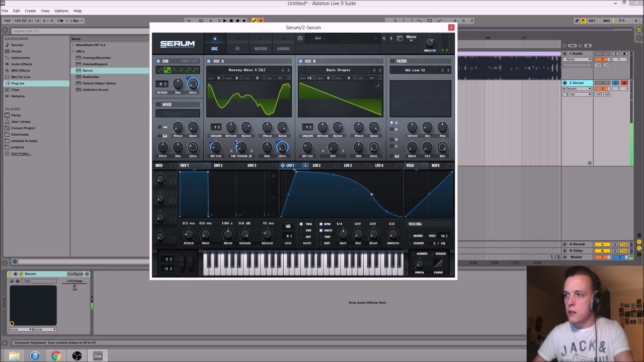Screen dimensions: 644x362
Task: Open OSC A Reesey Mess wavetable menu
Action: [247, 70]
